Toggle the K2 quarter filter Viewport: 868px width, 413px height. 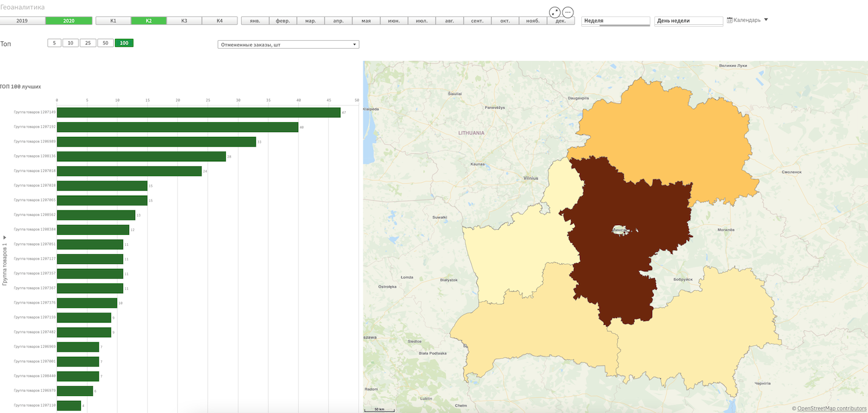tap(149, 21)
